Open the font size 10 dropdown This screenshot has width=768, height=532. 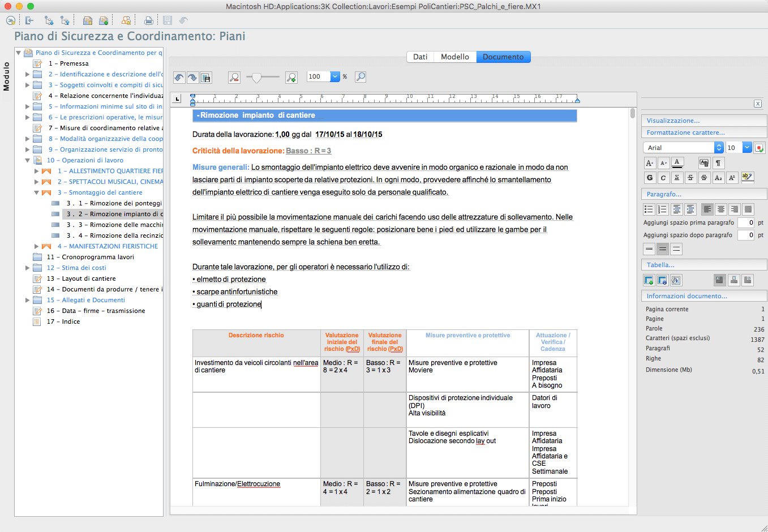point(747,148)
